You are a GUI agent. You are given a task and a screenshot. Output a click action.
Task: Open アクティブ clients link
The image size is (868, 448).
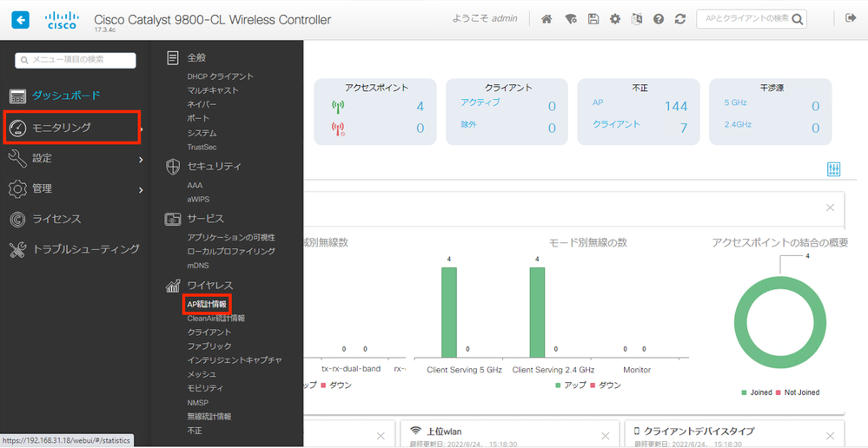coord(480,102)
